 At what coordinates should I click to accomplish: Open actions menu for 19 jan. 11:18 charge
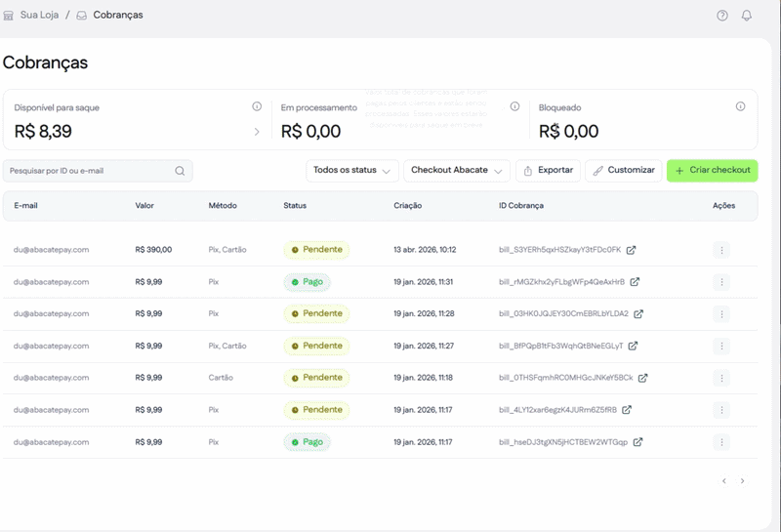tap(721, 378)
